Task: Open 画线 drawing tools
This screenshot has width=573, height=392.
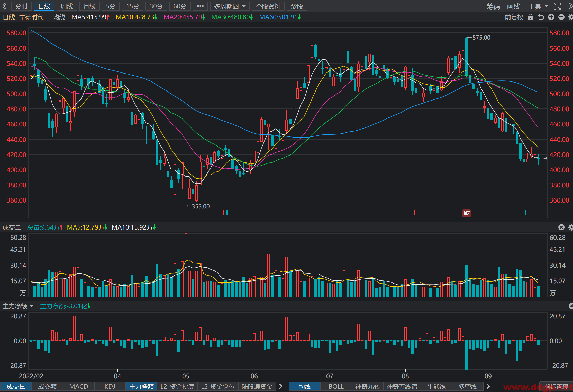Action: click(x=514, y=6)
